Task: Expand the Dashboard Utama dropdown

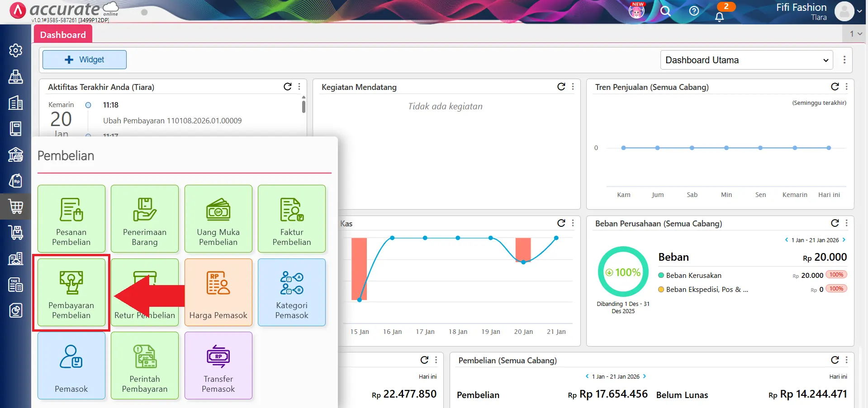Action: 746,60
